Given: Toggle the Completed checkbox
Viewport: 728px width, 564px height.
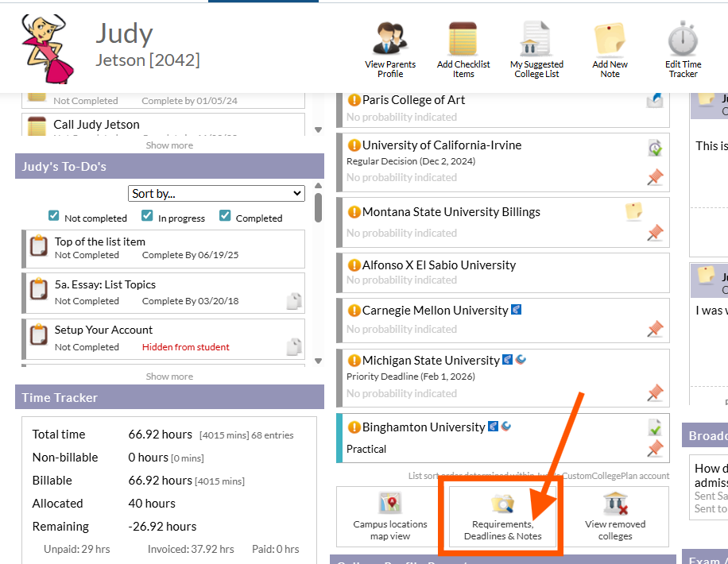Looking at the screenshot, I should pyautogui.click(x=225, y=215).
